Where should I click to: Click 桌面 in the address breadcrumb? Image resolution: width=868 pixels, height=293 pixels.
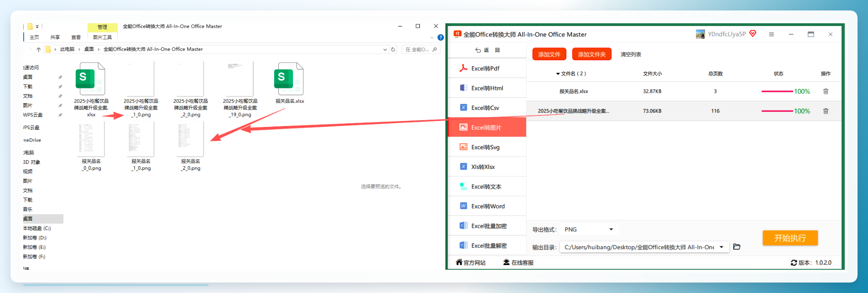point(89,49)
